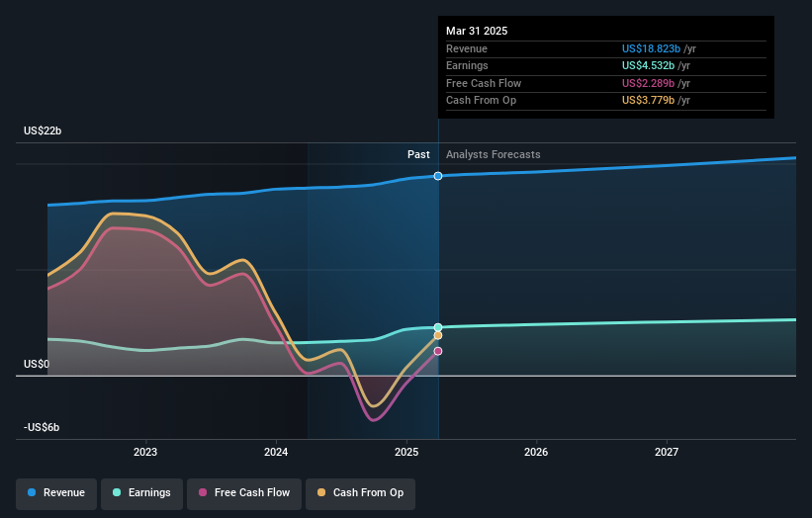The width and height of the screenshot is (812, 518).
Task: Click the Revenue row label in tooltip
Action: pos(467,48)
